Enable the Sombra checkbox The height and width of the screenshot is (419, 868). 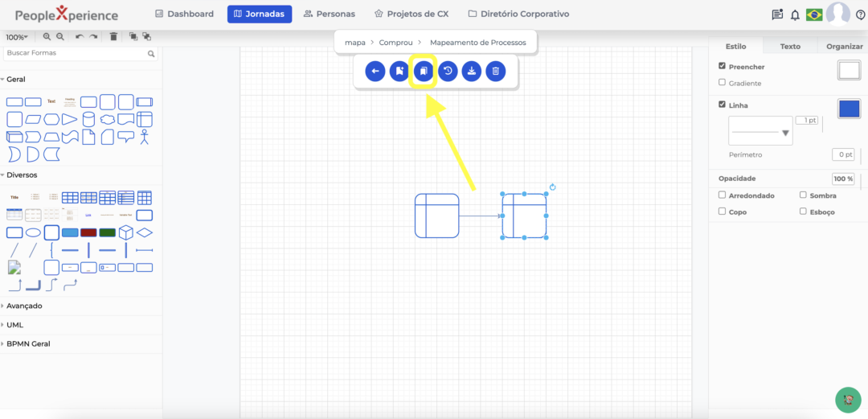pos(804,195)
